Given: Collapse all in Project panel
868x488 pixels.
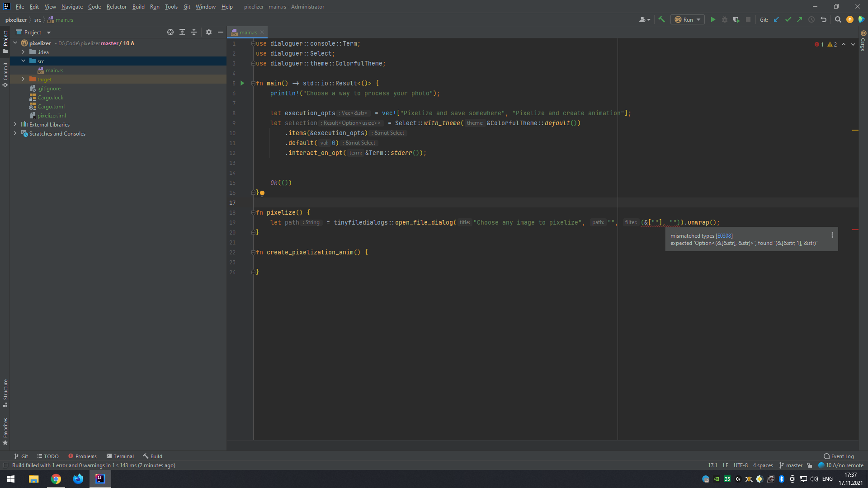Looking at the screenshot, I should tap(194, 32).
